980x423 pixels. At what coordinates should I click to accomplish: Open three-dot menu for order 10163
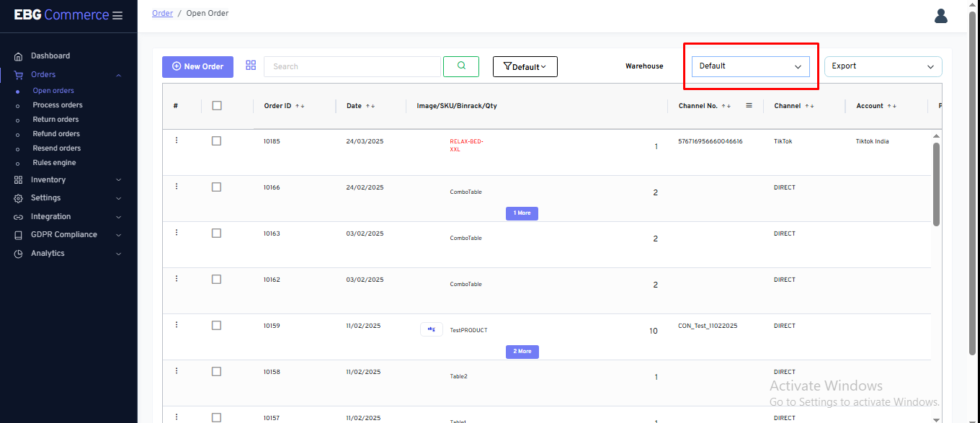coord(177,233)
